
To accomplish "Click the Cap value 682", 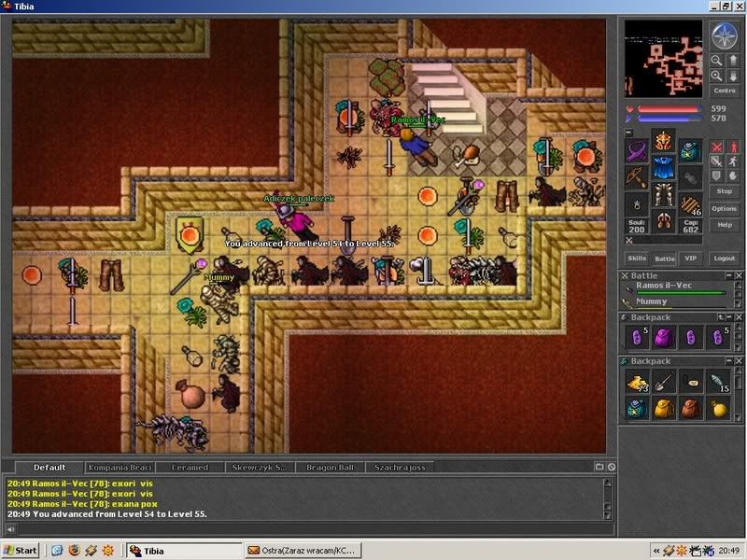I will click(x=690, y=226).
